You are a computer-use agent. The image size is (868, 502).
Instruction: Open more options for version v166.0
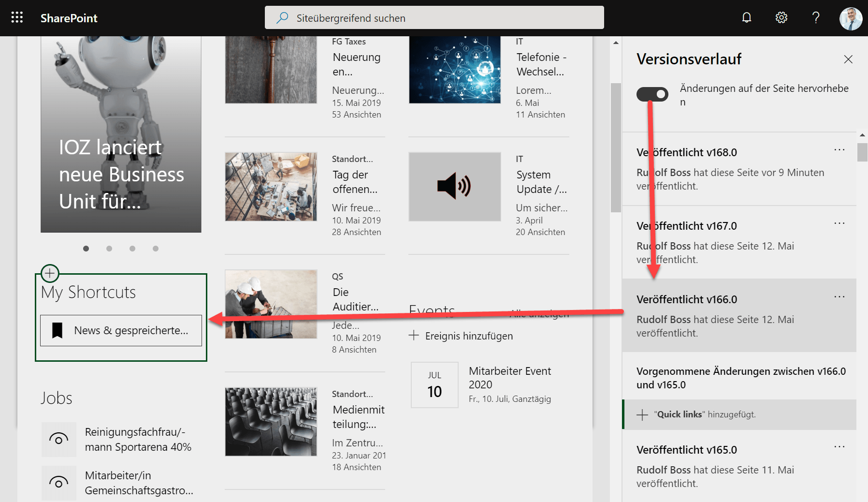pyautogui.click(x=839, y=297)
